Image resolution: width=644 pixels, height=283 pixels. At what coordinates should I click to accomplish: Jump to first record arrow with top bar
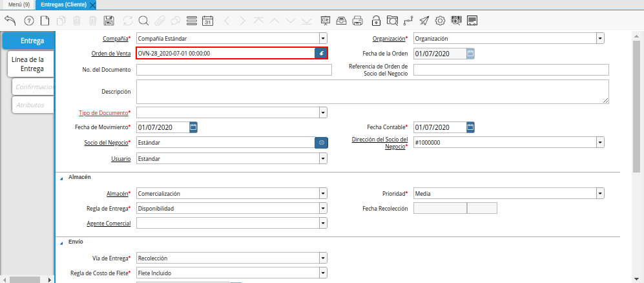258,21
